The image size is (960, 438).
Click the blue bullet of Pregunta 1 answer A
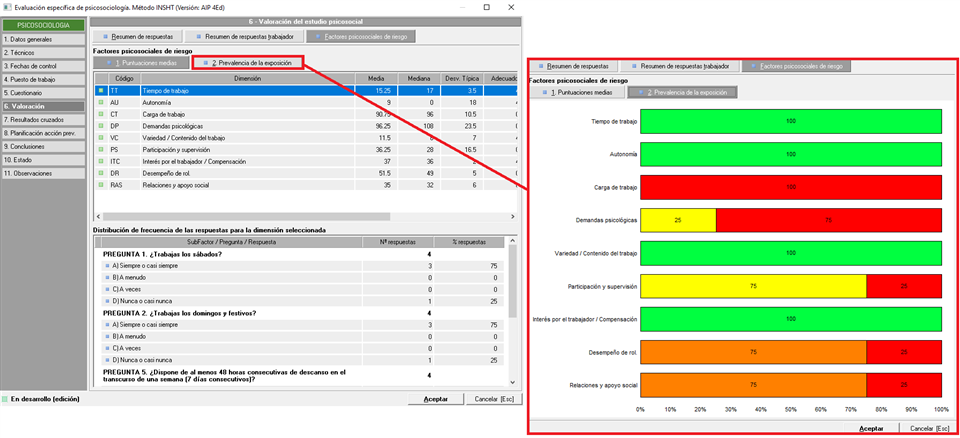tap(107, 267)
